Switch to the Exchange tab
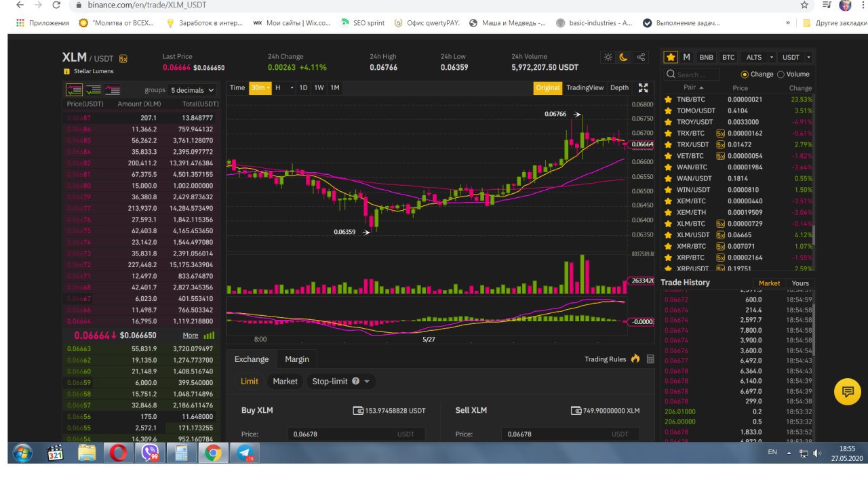The width and height of the screenshot is (868, 488). click(x=252, y=359)
